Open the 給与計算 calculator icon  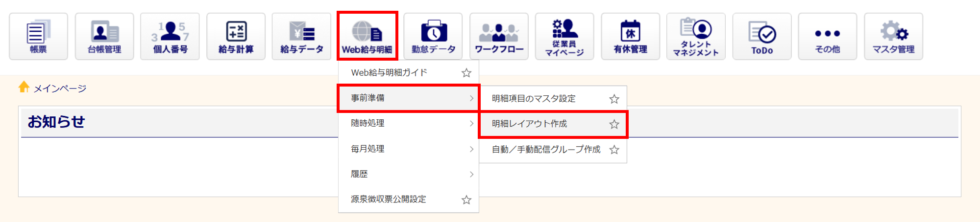coord(236,37)
